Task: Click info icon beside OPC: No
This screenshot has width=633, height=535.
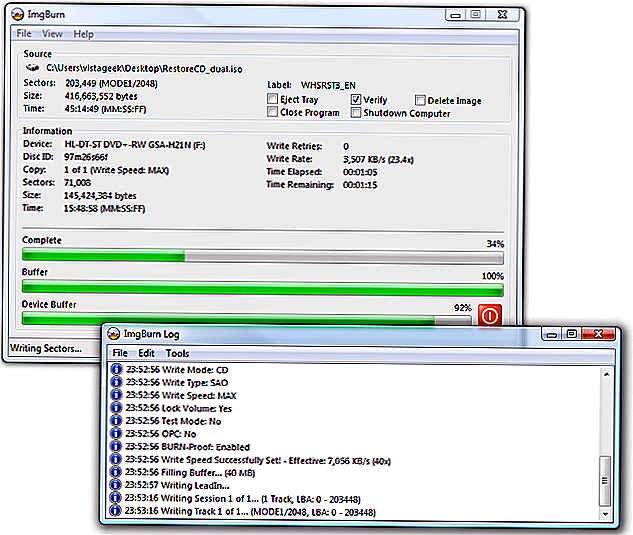Action: click(116, 434)
